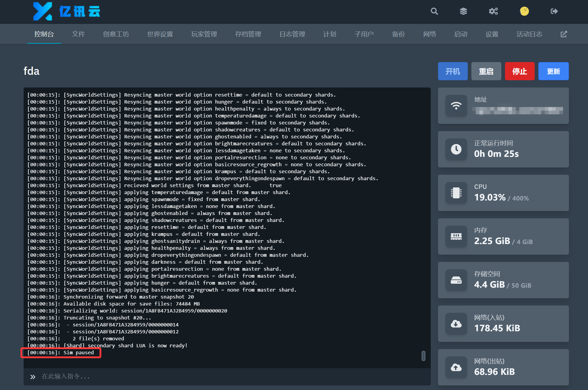
Task: Click the red 停止 stop button
Action: click(520, 71)
